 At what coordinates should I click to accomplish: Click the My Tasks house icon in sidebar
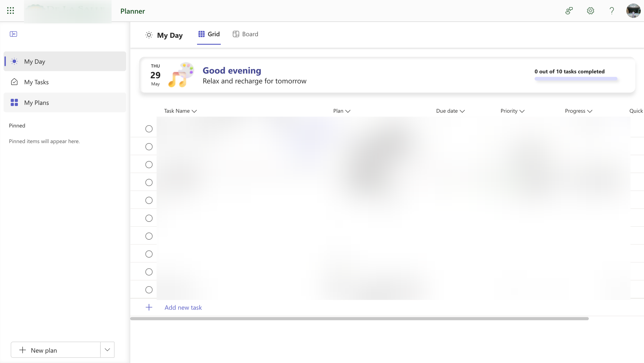pos(14,82)
